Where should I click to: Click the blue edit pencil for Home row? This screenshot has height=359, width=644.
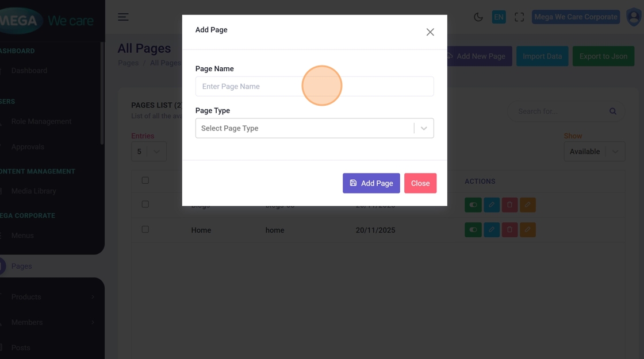(x=492, y=230)
